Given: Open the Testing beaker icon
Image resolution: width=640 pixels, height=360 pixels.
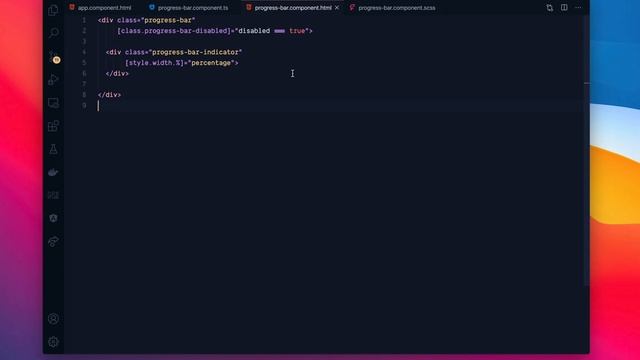Looking at the screenshot, I should point(53,149).
